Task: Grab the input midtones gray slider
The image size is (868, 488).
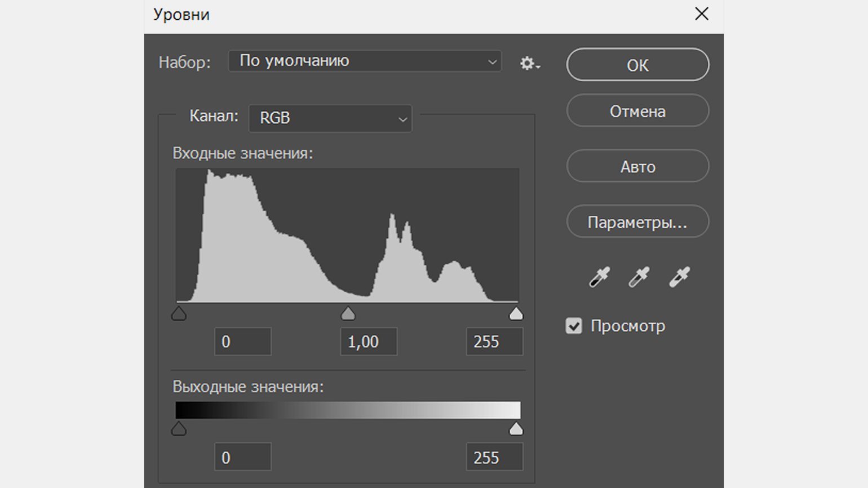Action: 348,313
